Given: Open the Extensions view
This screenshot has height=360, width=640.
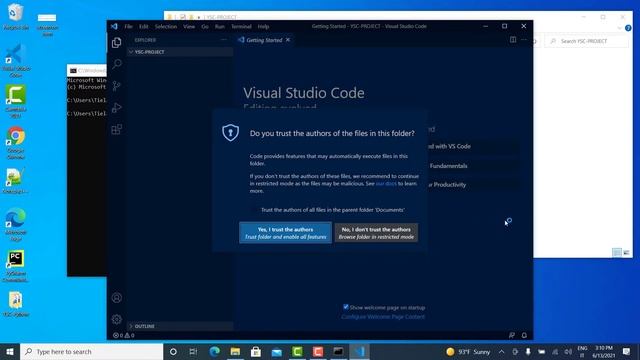Looking at the screenshot, I should coord(117,129).
